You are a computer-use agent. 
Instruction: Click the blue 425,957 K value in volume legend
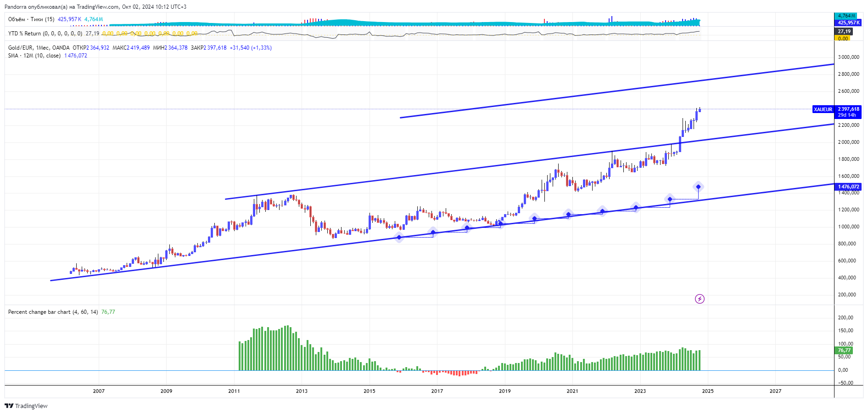(70, 19)
